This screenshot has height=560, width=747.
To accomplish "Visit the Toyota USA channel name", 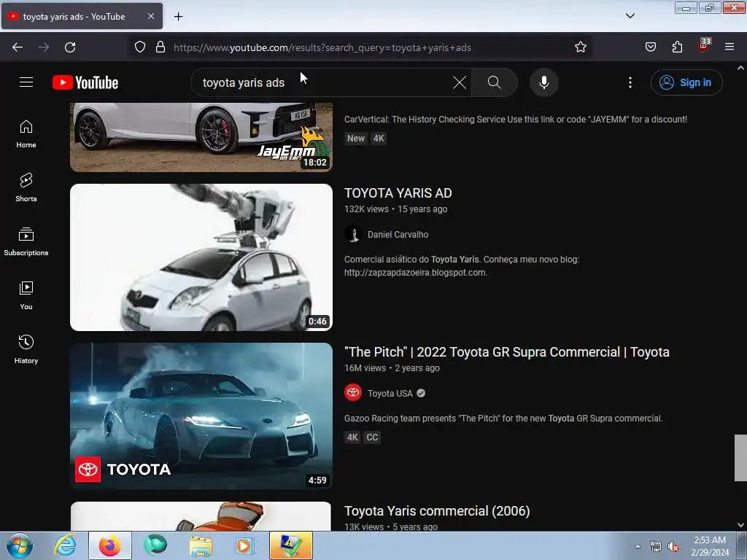I will point(390,393).
